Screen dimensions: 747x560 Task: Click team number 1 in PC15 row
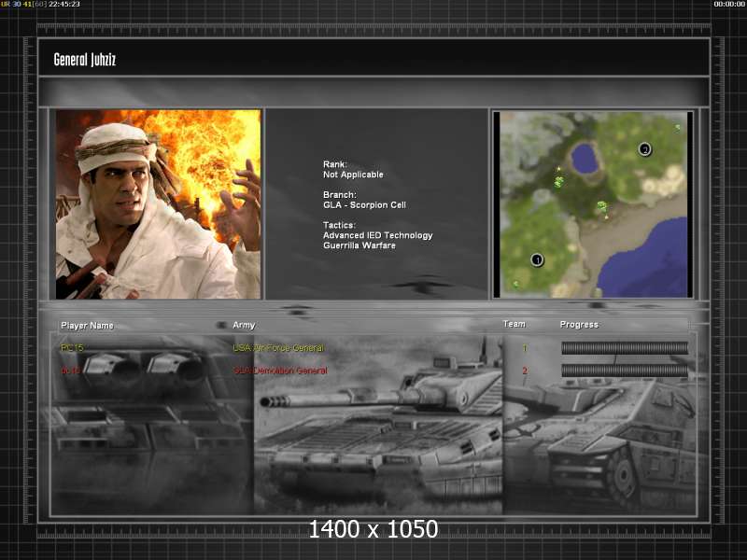pyautogui.click(x=525, y=348)
